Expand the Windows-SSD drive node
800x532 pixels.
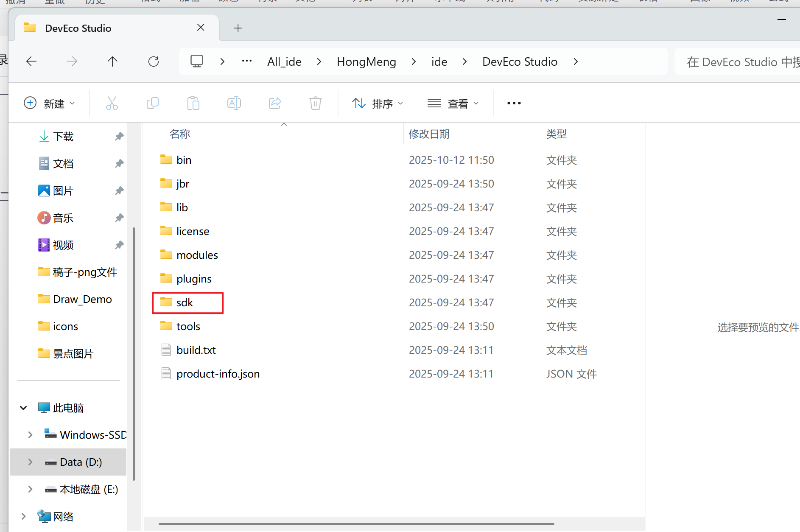[30, 435]
